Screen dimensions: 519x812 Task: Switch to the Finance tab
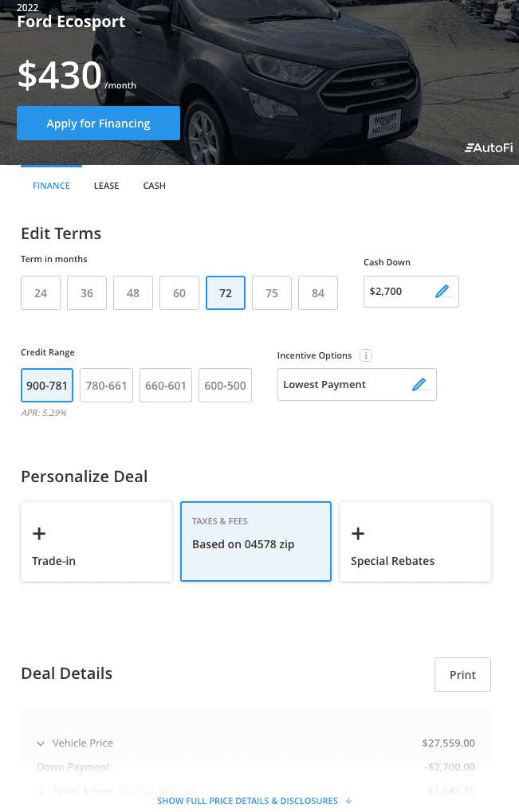pos(51,186)
